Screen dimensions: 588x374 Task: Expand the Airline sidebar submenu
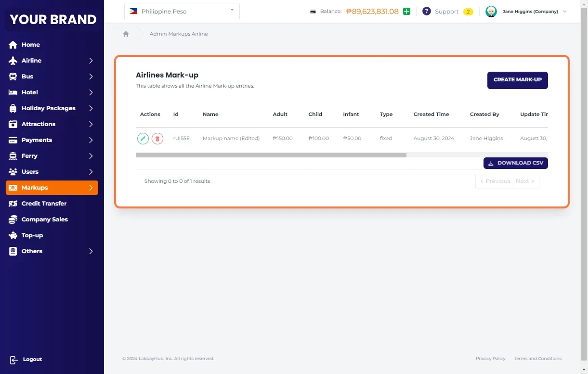click(91, 61)
